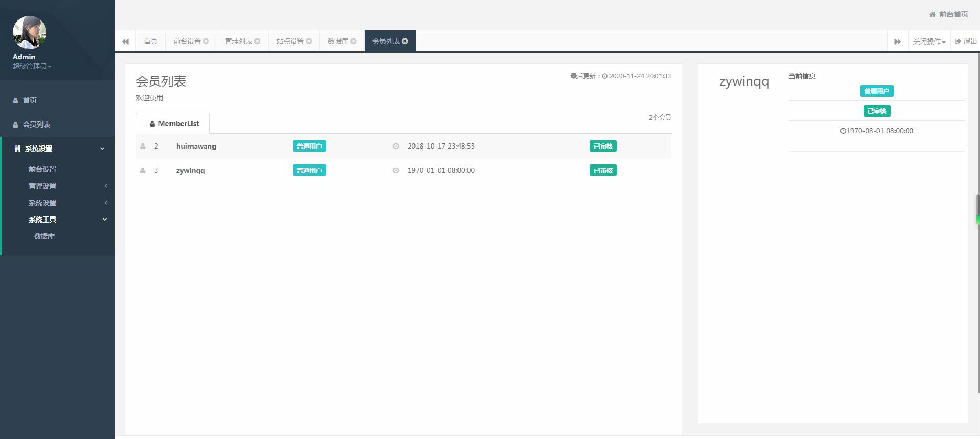This screenshot has width=980, height=439.
Task: Select the MemberList tab
Action: coord(173,124)
